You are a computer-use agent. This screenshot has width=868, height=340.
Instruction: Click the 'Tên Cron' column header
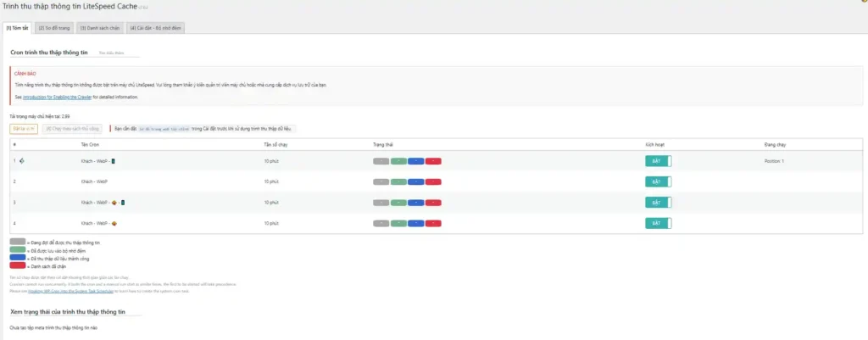coord(89,144)
